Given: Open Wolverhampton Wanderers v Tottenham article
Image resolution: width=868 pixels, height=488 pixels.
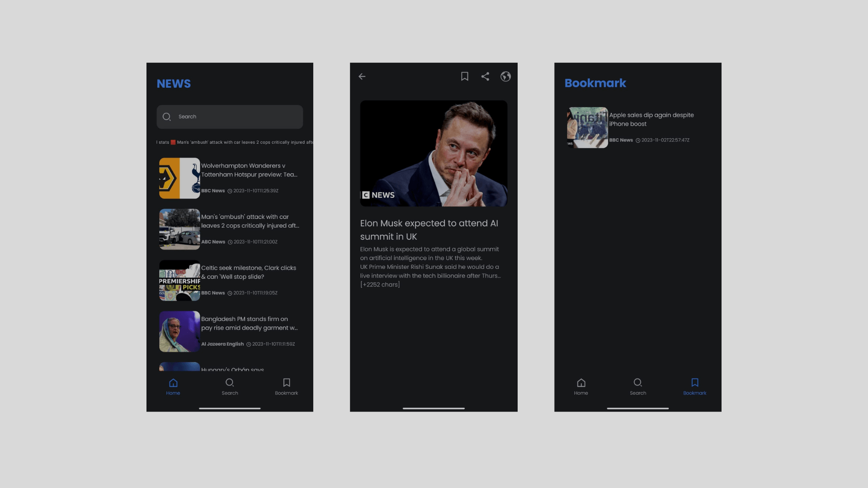Looking at the screenshot, I should (249, 170).
